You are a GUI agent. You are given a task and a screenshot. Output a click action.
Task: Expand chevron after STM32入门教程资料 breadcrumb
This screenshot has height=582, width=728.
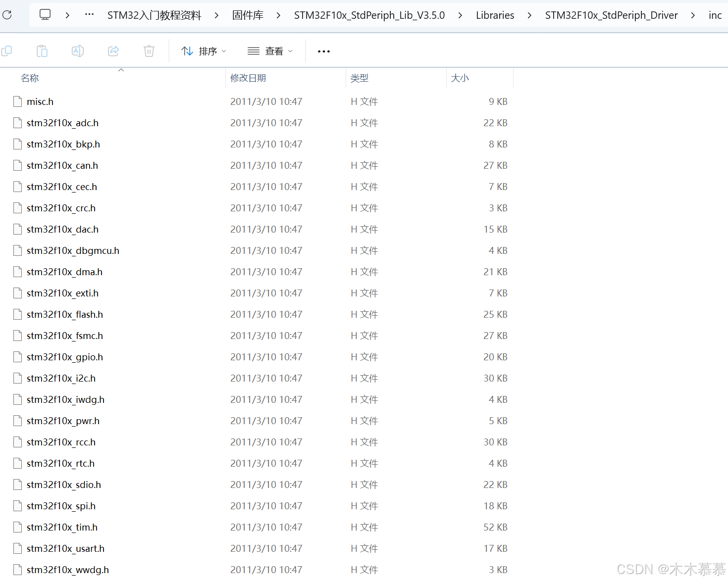[216, 15]
